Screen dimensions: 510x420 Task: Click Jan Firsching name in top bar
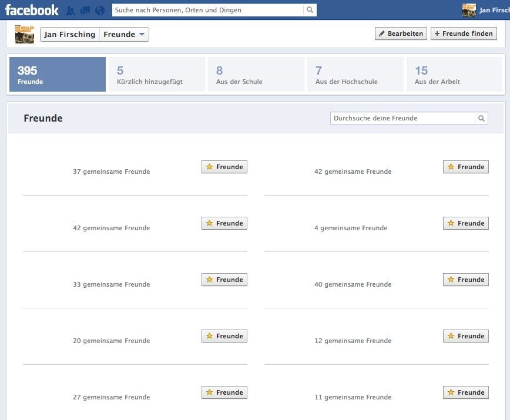[494, 11]
